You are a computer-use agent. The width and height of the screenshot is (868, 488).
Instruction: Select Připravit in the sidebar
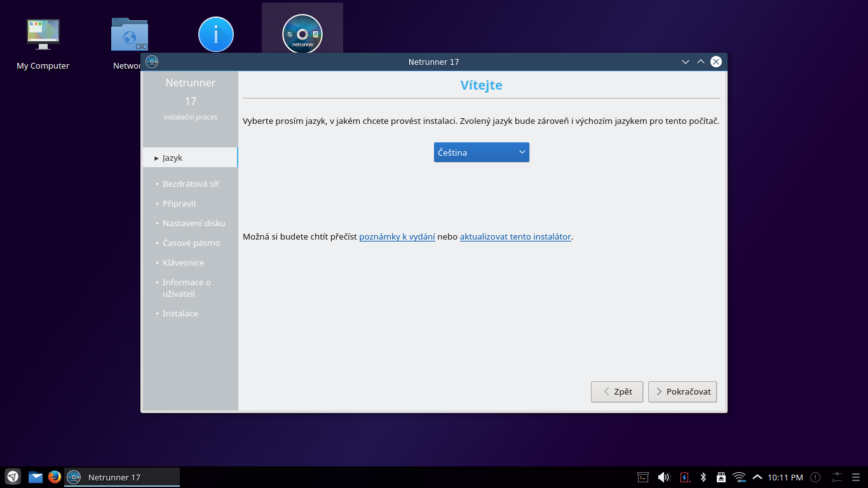(179, 203)
